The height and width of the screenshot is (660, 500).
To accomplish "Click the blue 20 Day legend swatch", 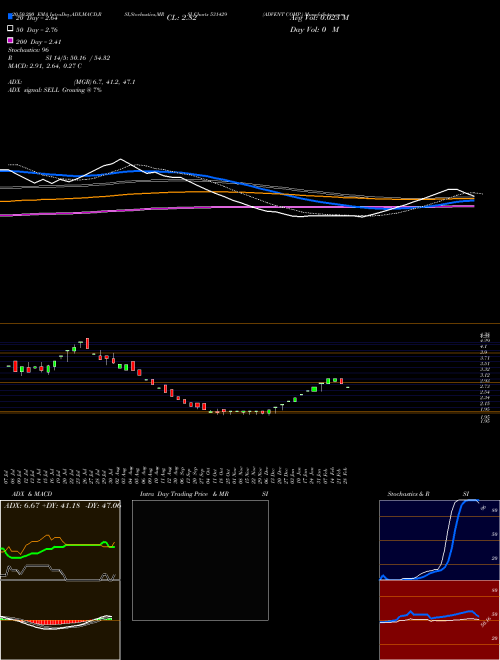I will pyautogui.click(x=10, y=16).
